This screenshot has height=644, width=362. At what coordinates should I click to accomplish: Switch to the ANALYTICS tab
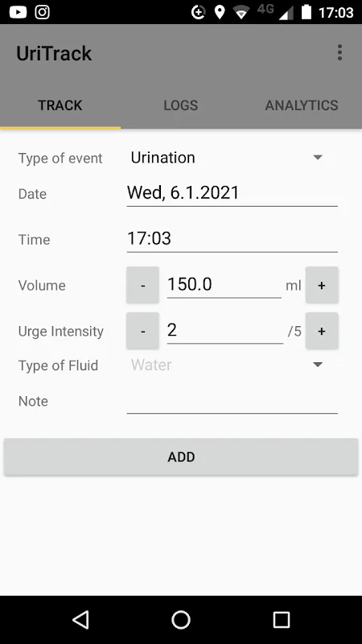302,105
